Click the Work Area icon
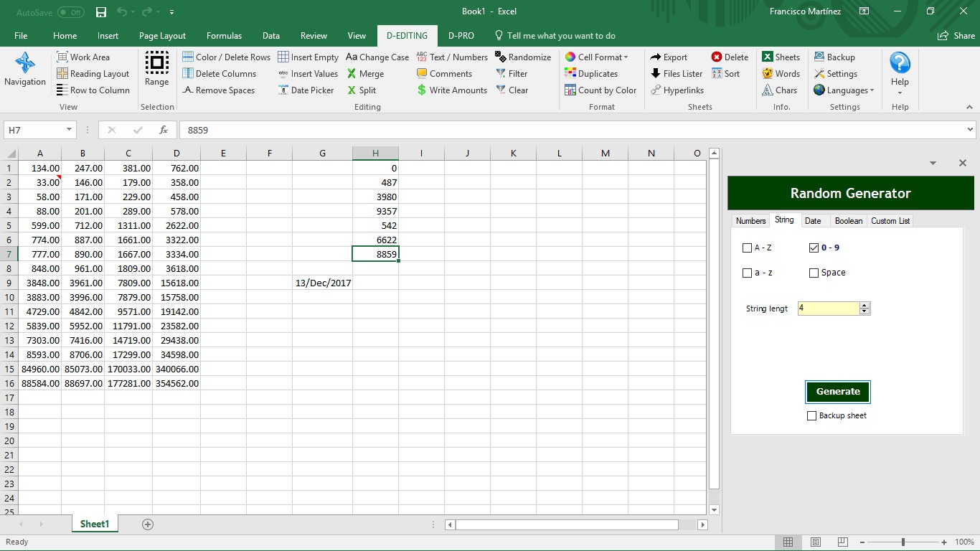 point(62,57)
